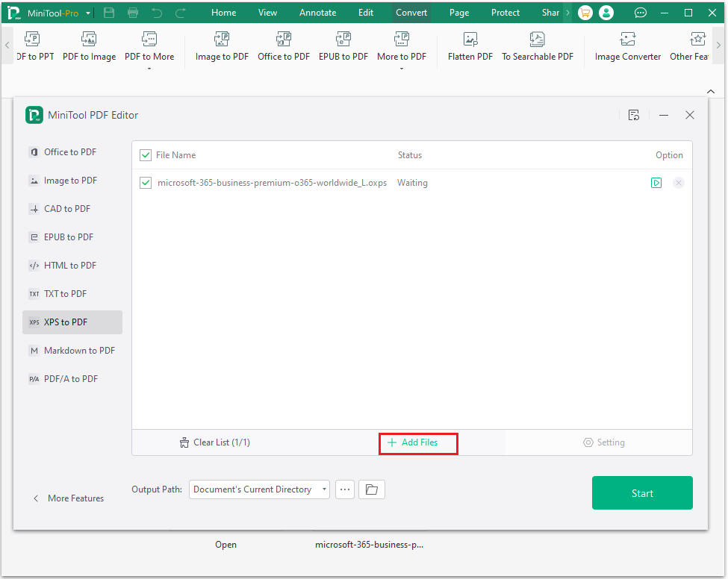Select CAD to PDF in sidebar
The width and height of the screenshot is (728, 579).
tap(72, 209)
